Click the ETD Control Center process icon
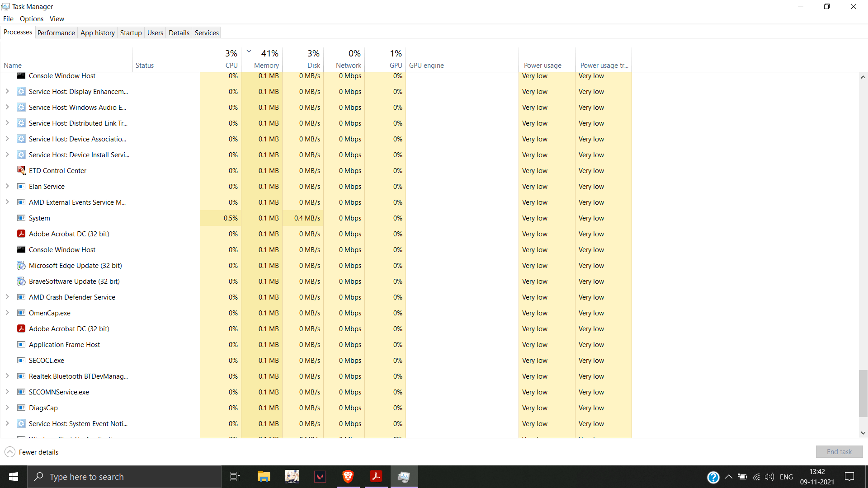The height and width of the screenshot is (488, 868). tap(21, 170)
